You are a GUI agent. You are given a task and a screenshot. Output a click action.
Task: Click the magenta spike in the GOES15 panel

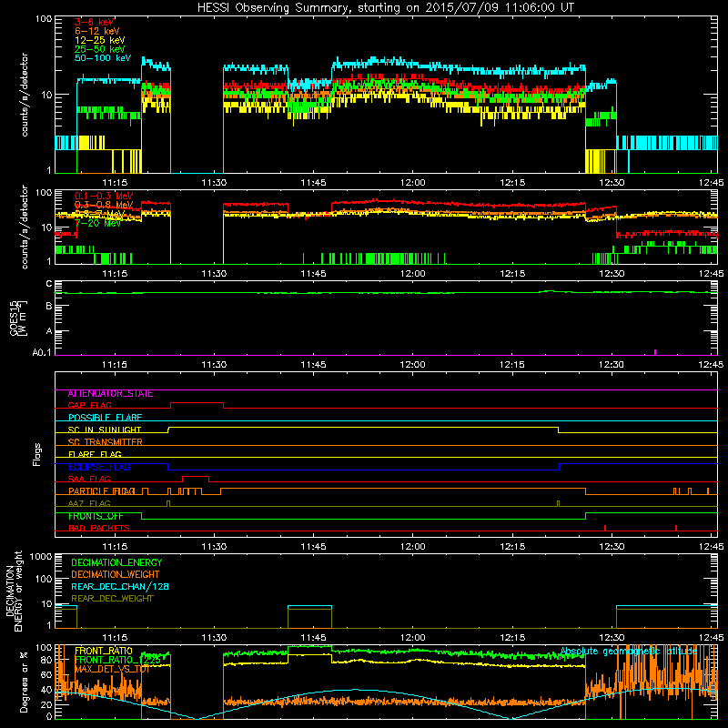(655, 352)
